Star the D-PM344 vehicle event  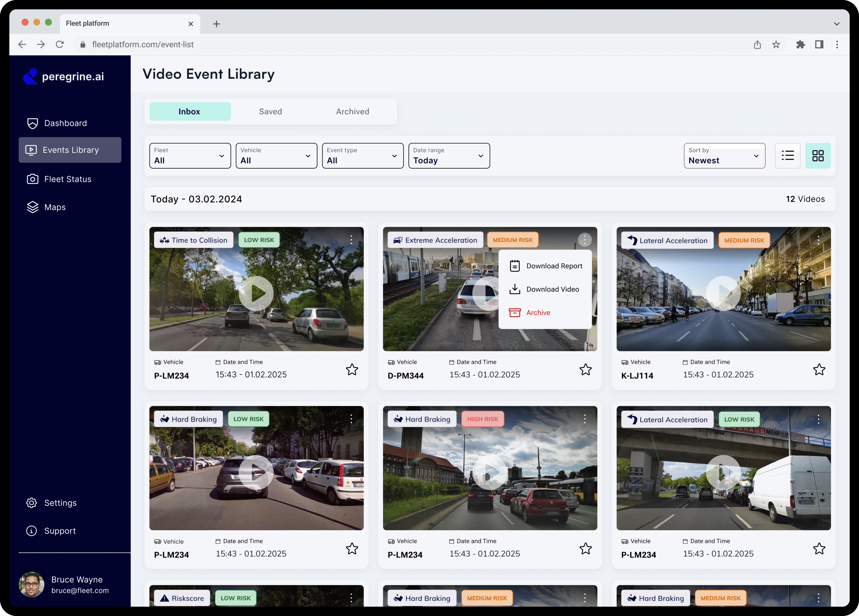[585, 370]
